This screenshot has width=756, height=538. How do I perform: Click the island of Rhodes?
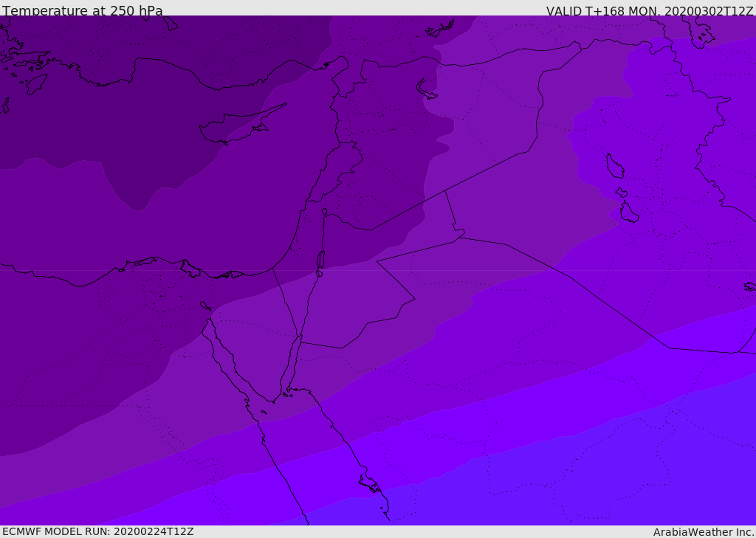(x=36, y=84)
